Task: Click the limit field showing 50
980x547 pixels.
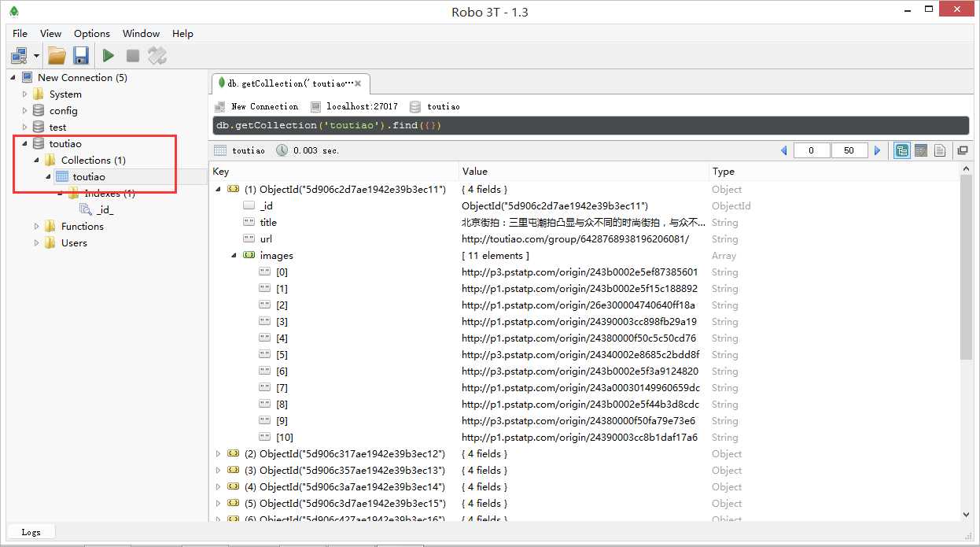Action: [x=849, y=150]
